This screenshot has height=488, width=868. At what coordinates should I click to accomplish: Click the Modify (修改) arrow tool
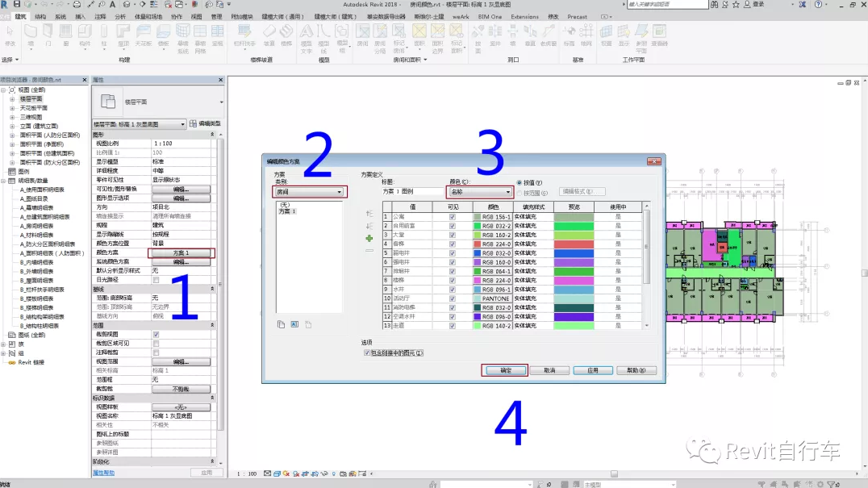[x=10, y=36]
